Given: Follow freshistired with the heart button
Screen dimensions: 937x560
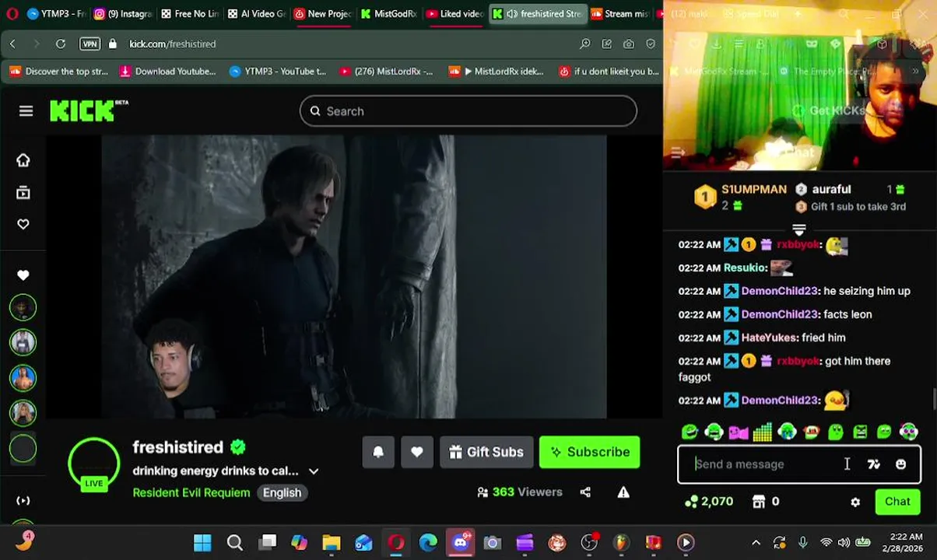Looking at the screenshot, I should (x=417, y=452).
